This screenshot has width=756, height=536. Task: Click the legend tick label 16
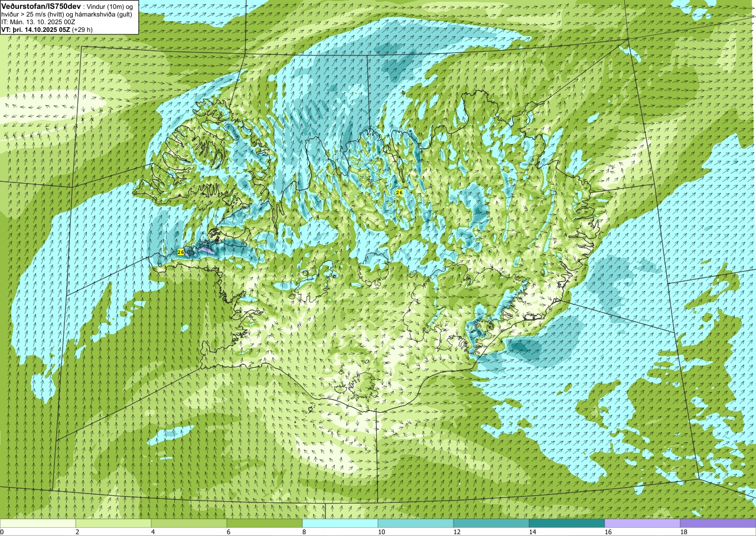608,532
